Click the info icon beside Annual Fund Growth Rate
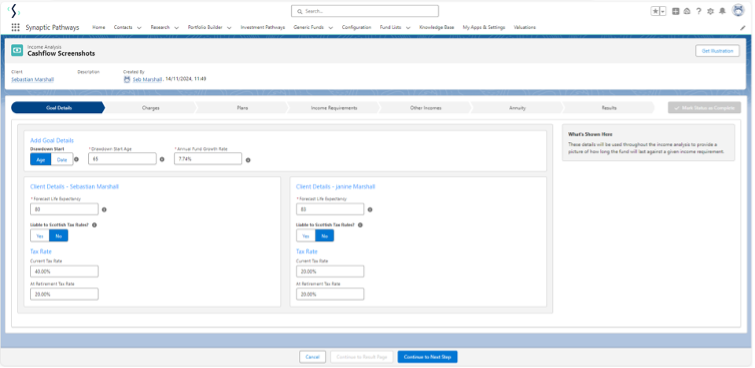755x368 pixels. (248, 160)
